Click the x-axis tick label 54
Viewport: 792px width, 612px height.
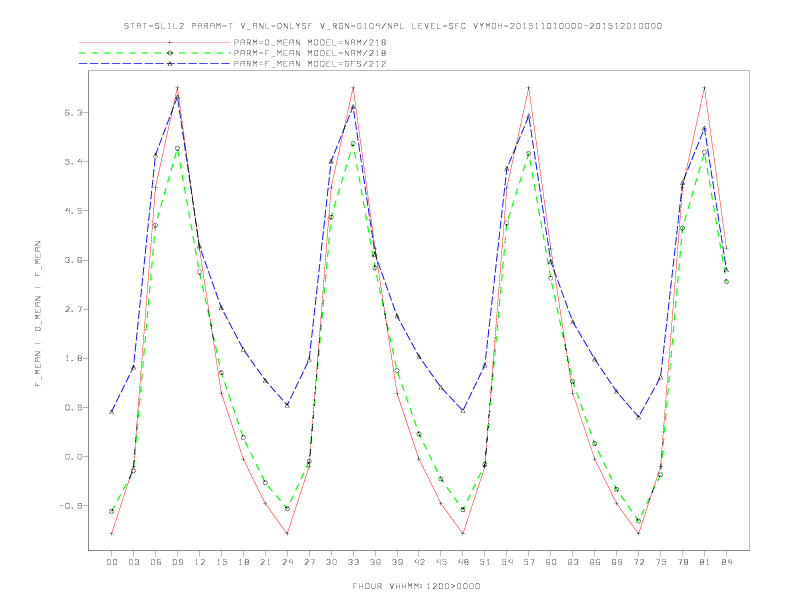tap(507, 562)
